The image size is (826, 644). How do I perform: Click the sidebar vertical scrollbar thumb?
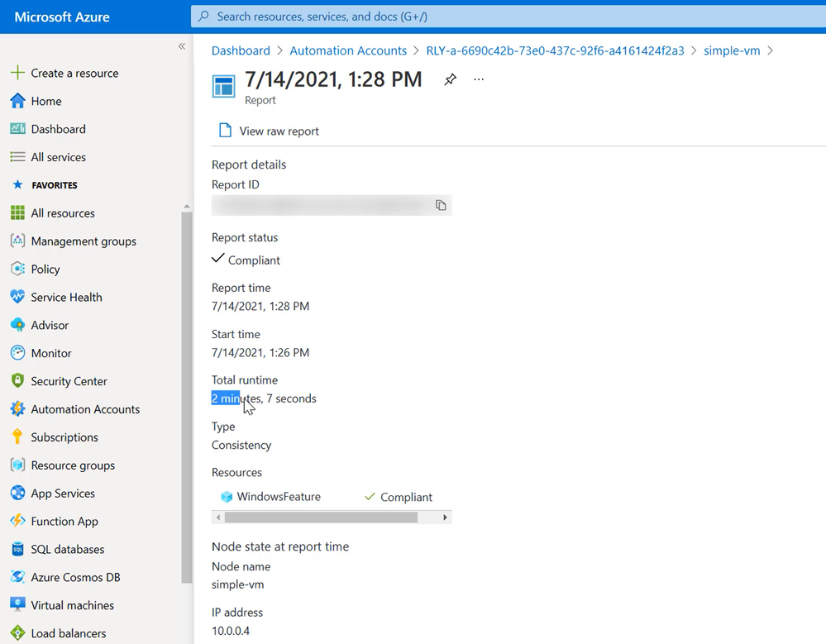[187, 398]
